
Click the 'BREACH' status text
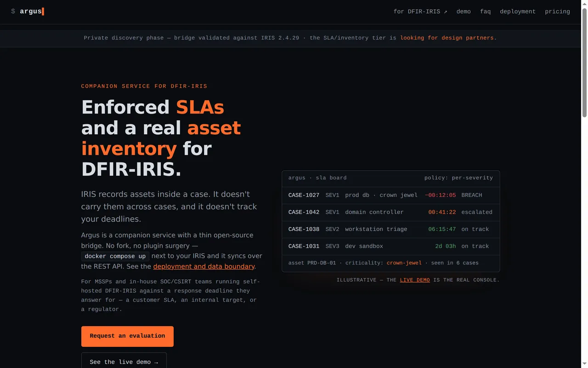tap(472, 195)
